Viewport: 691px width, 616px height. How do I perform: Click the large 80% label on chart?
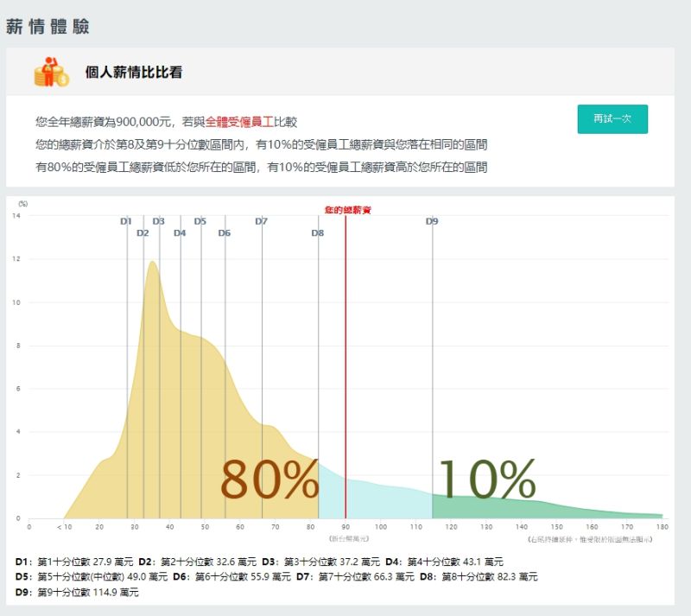(x=269, y=479)
